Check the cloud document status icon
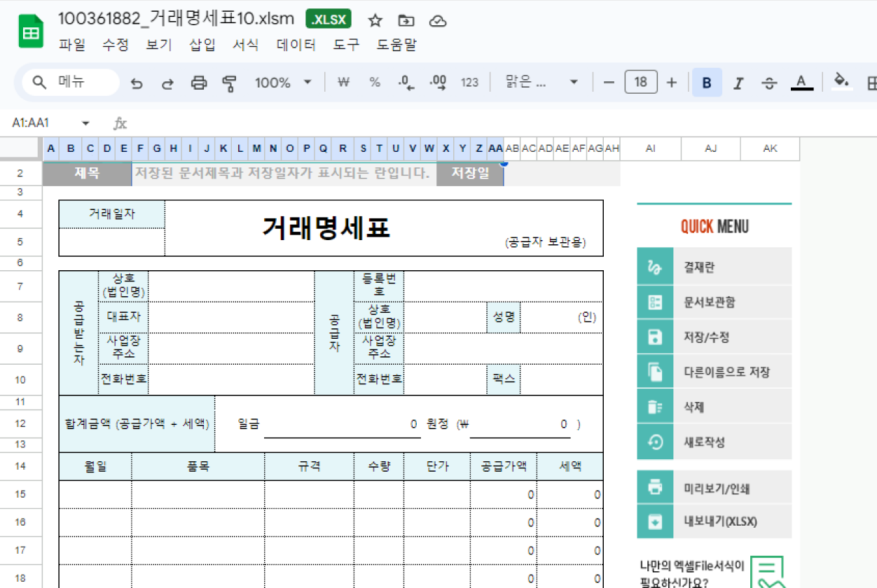Viewport: 877px width, 588px height. tap(438, 21)
